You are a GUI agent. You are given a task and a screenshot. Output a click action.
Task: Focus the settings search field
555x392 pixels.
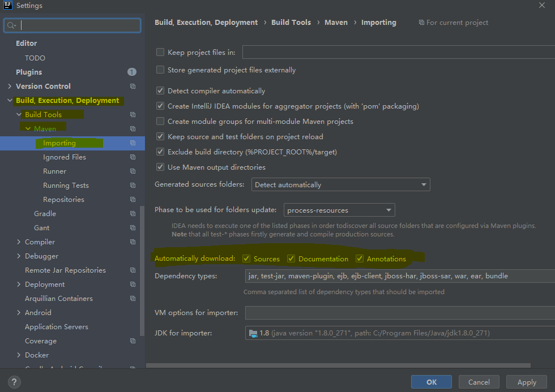72,25
